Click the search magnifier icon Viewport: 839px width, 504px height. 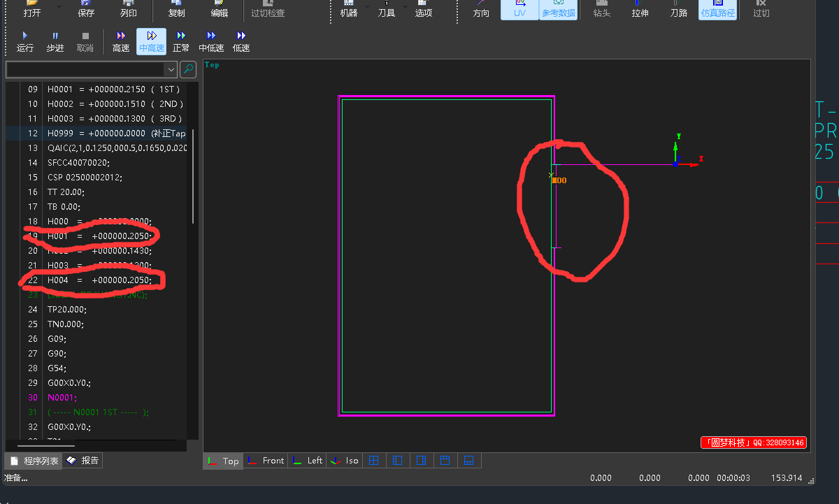pyautogui.click(x=188, y=69)
